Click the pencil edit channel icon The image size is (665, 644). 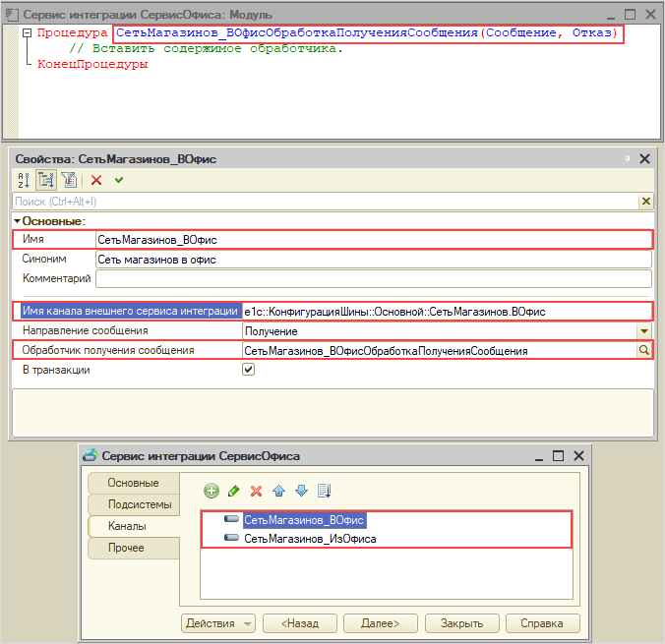(234, 491)
